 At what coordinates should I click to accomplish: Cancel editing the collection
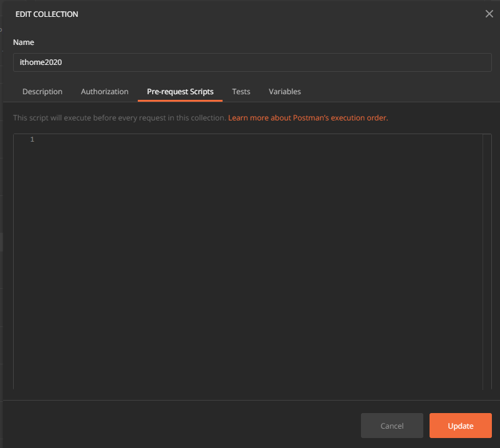pos(392,426)
